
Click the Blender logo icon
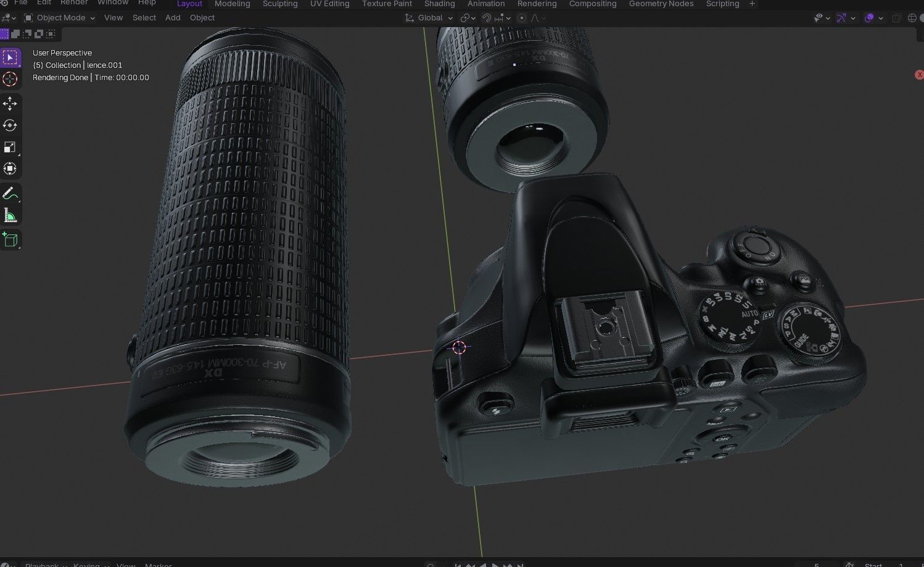click(x=4, y=3)
